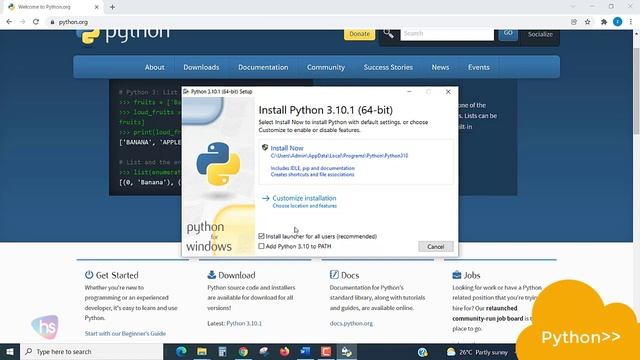
Task: Click the magnifier icon near search
Action: point(389,34)
